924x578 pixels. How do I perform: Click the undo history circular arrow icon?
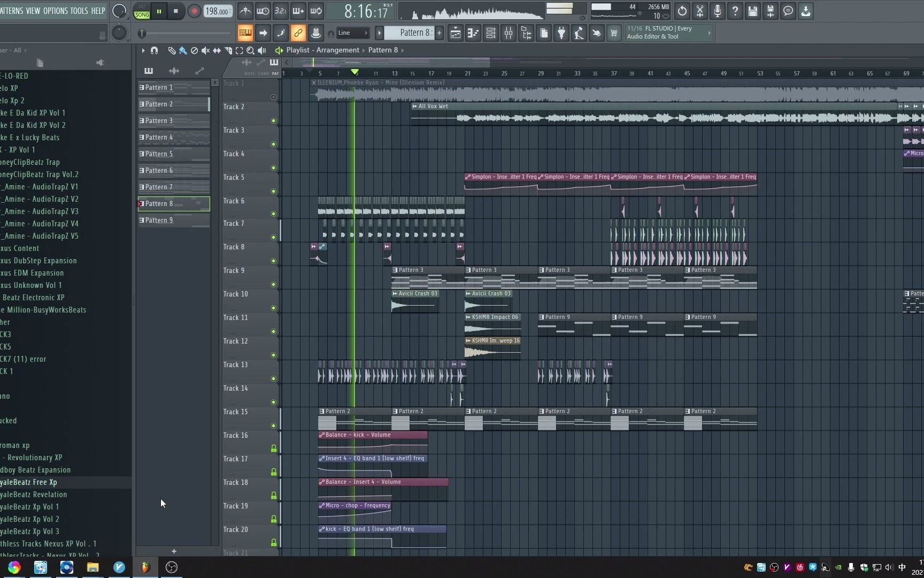682,11
